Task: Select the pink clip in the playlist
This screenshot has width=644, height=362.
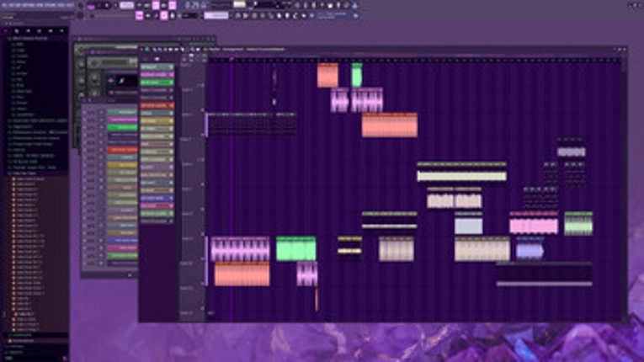Action: 534,224
